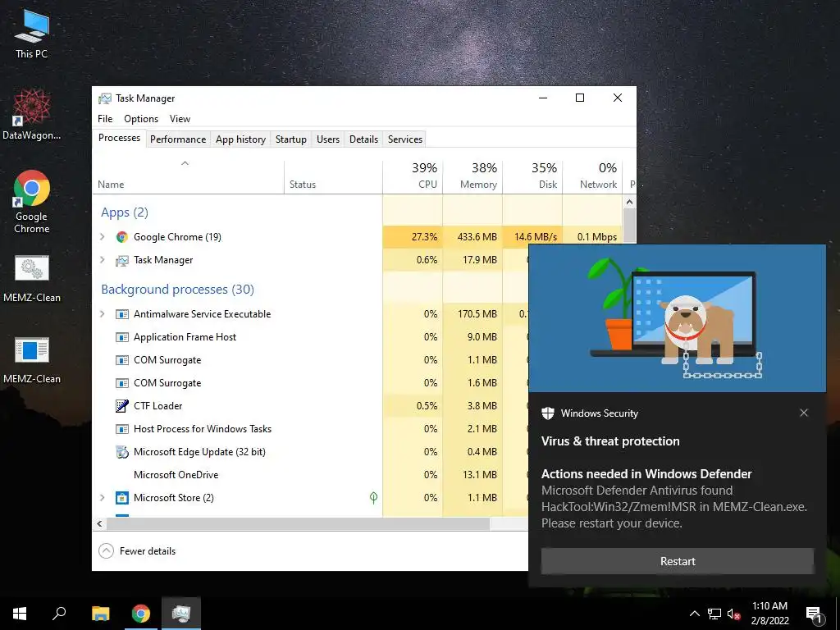The image size is (840, 630).
Task: Switch to the Services tab
Action: point(405,139)
